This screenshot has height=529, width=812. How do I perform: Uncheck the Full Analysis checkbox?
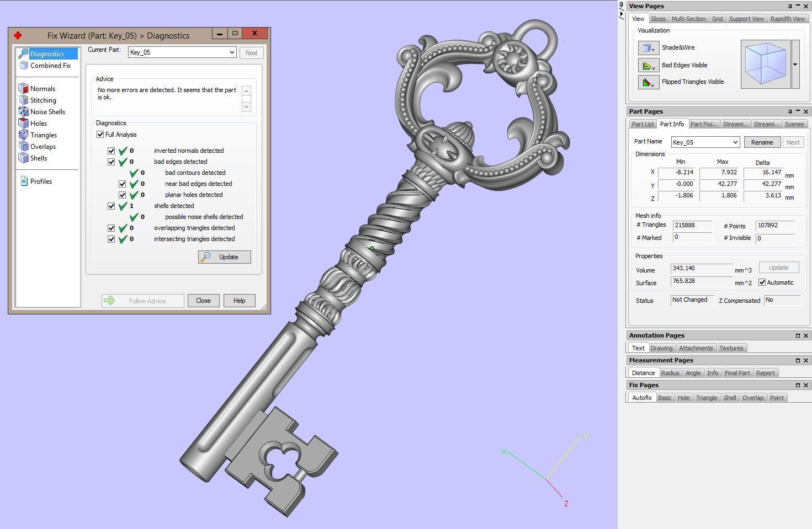pos(100,135)
